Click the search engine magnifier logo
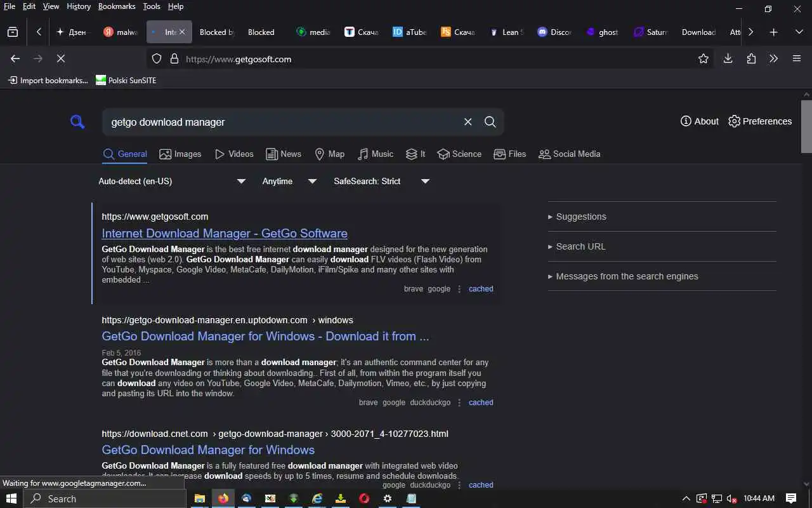 coord(77,122)
